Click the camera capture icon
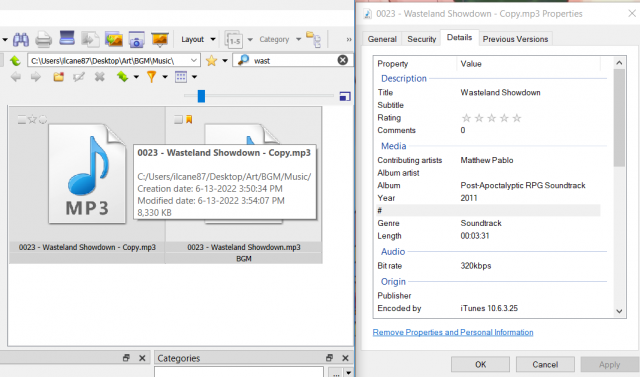The height and width of the screenshot is (377, 640). pyautogui.click(x=137, y=40)
